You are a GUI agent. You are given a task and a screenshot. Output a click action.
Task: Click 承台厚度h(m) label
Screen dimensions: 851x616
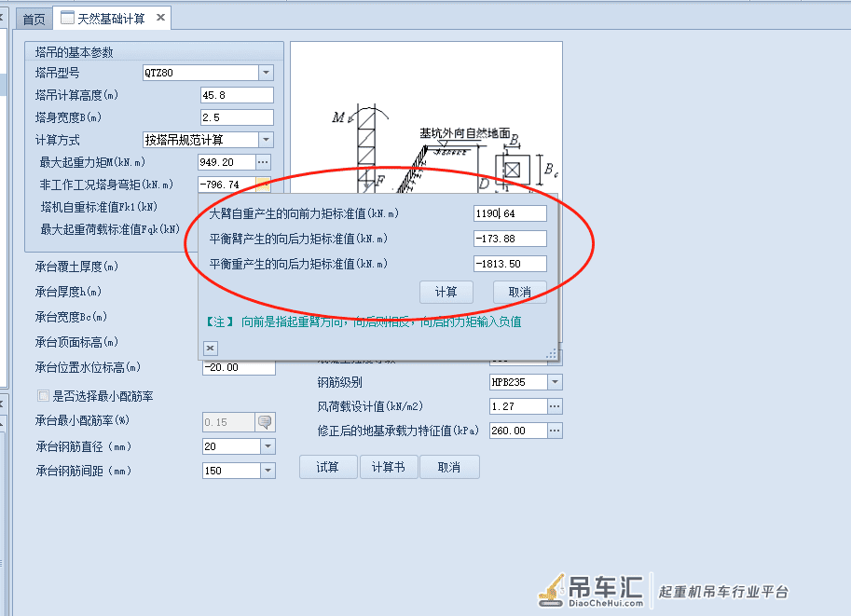pos(68,292)
